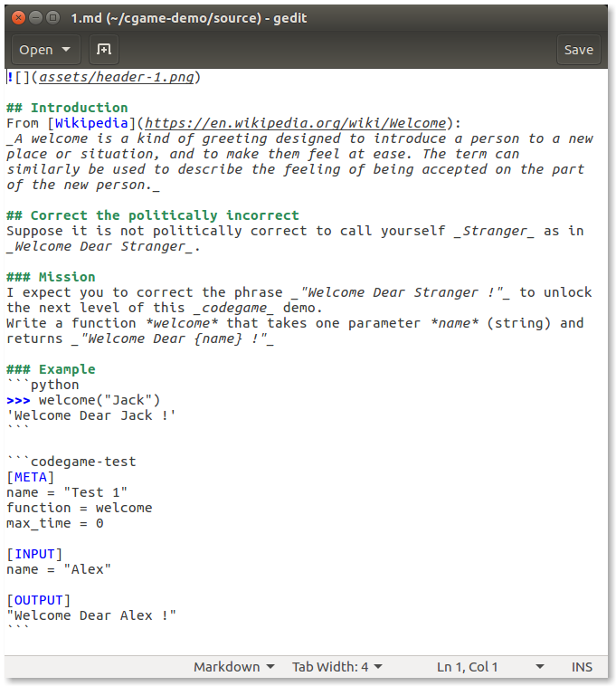The width and height of the screenshot is (616, 686).
Task: Click the '```codegame-test' line
Action: click(x=71, y=462)
